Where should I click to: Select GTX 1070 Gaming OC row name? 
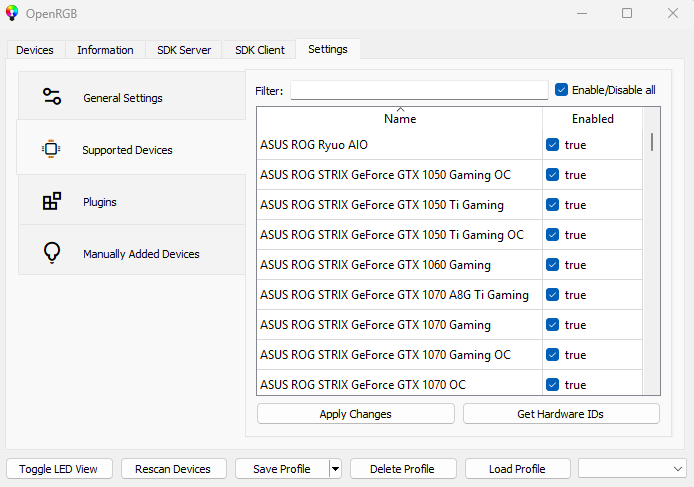(x=386, y=355)
